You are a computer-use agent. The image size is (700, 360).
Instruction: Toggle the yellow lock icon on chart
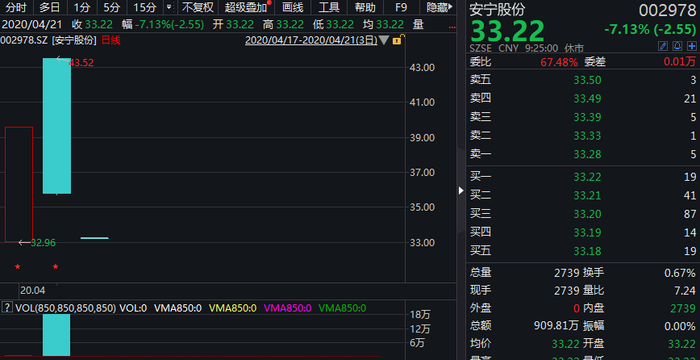tap(396, 40)
